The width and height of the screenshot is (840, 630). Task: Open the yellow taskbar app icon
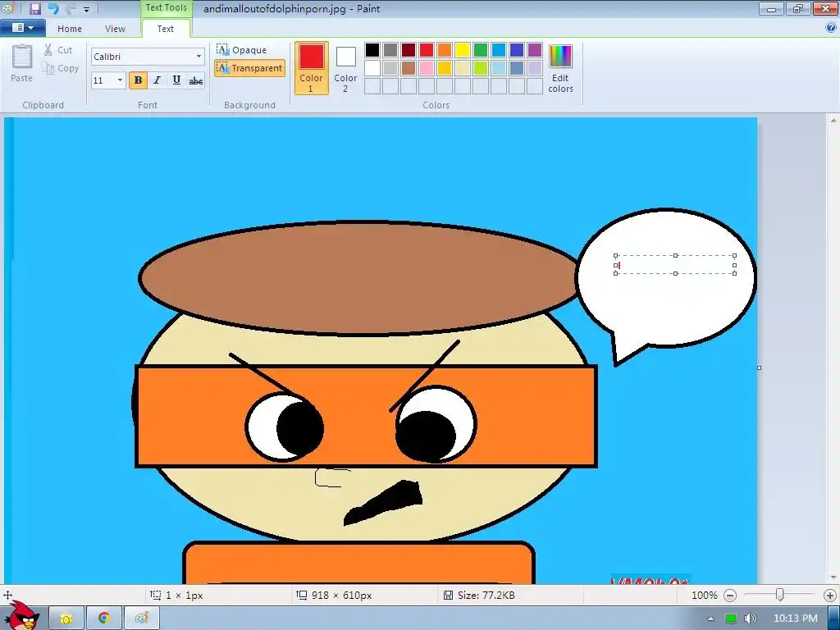pyautogui.click(x=66, y=619)
